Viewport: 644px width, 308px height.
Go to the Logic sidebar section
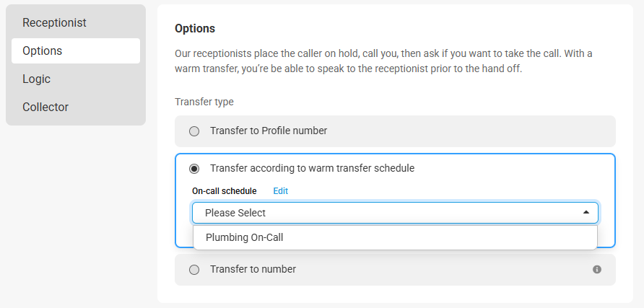[76, 79]
